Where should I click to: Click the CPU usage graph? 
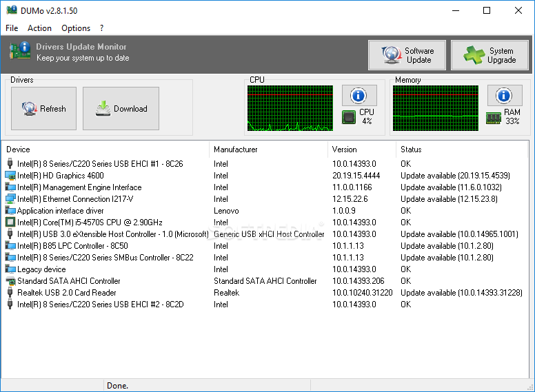(x=290, y=108)
